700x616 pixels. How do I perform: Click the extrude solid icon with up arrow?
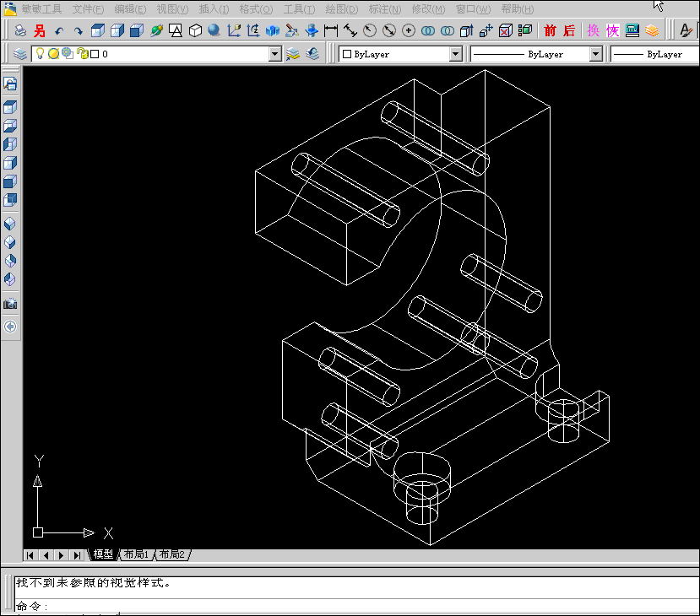pyautogui.click(x=466, y=30)
